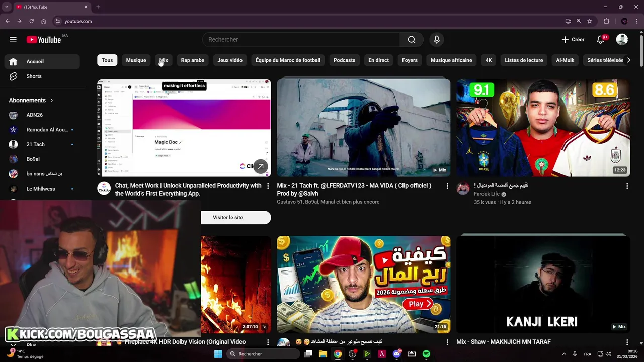
Task: Start voice search with microphone icon
Action: (x=437, y=40)
